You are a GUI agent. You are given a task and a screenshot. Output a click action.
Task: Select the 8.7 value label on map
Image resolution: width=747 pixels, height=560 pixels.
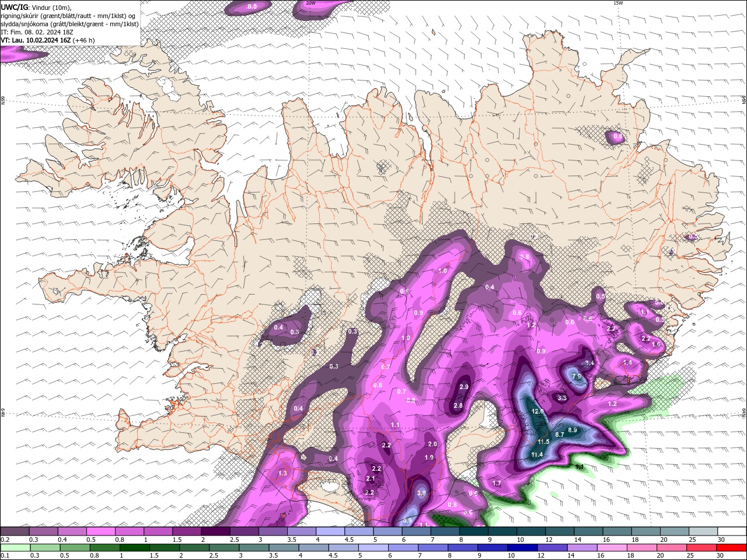pyautogui.click(x=559, y=434)
